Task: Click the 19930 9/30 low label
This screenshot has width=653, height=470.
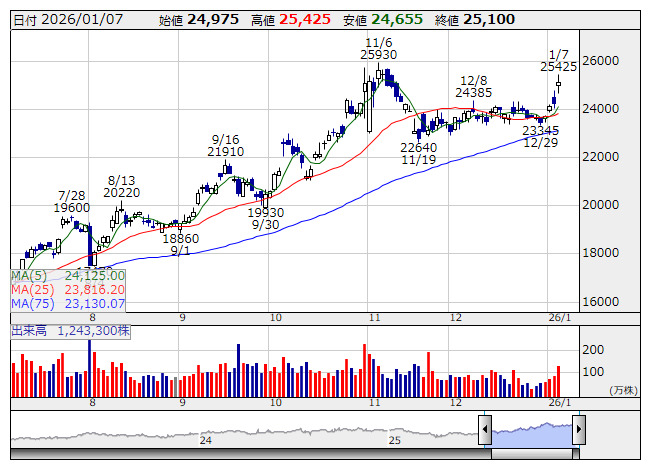Action: 265,219
